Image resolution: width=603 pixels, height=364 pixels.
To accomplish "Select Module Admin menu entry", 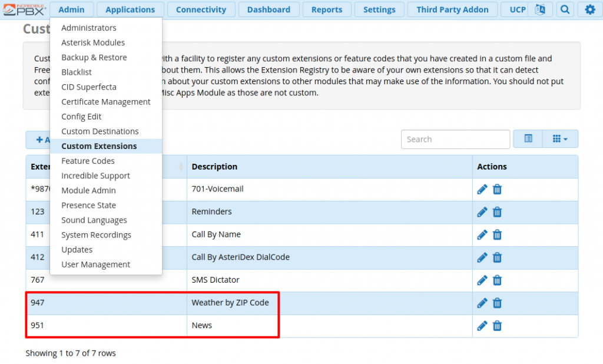I will click(x=106, y=190).
